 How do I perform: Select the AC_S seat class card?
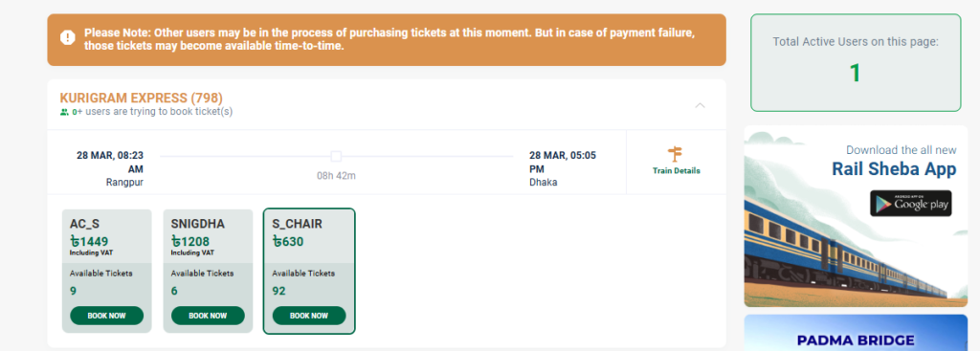click(x=107, y=271)
